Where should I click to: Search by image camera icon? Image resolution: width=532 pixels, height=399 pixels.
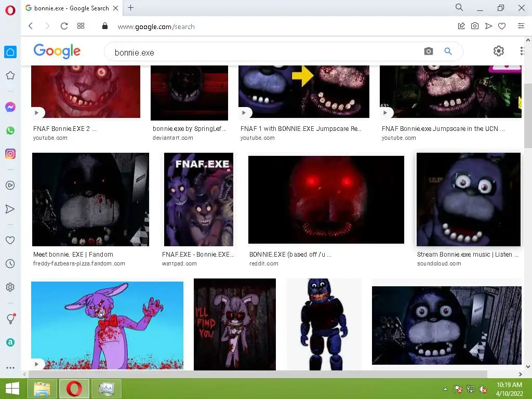tap(429, 51)
